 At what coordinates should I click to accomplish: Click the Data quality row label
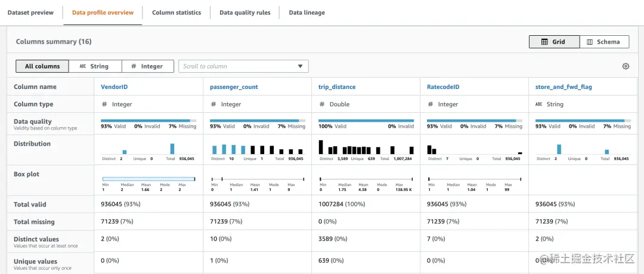coord(32,121)
